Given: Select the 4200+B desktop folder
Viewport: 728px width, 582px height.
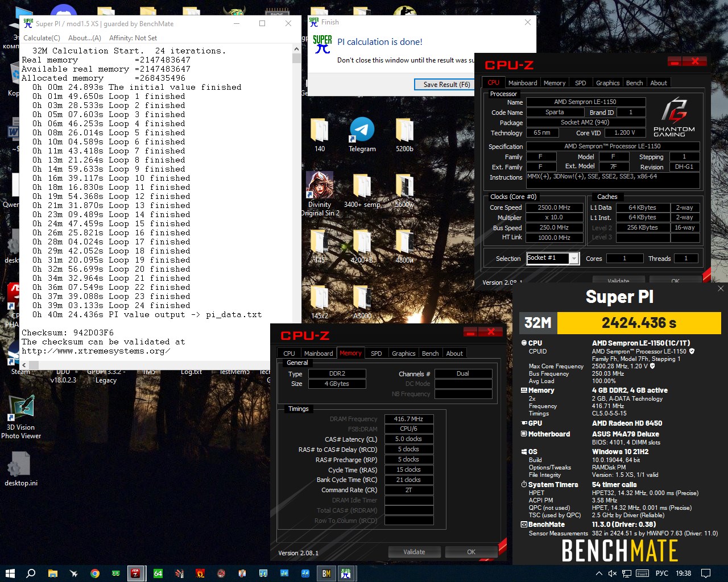Looking at the screenshot, I should coord(362,247).
